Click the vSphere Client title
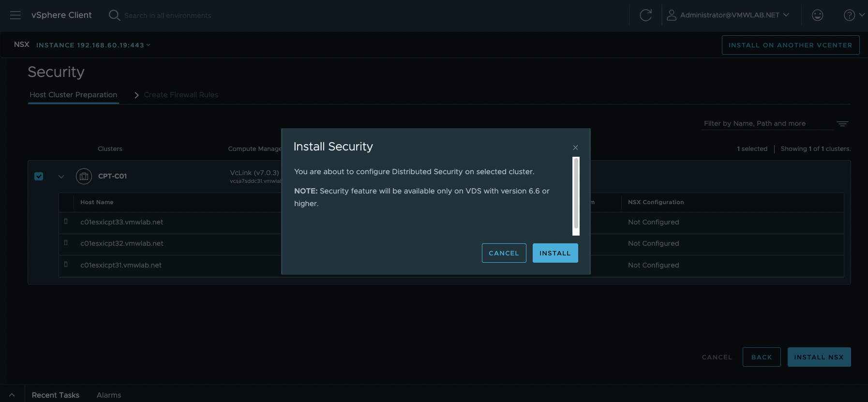This screenshot has height=402, width=868. (x=61, y=15)
